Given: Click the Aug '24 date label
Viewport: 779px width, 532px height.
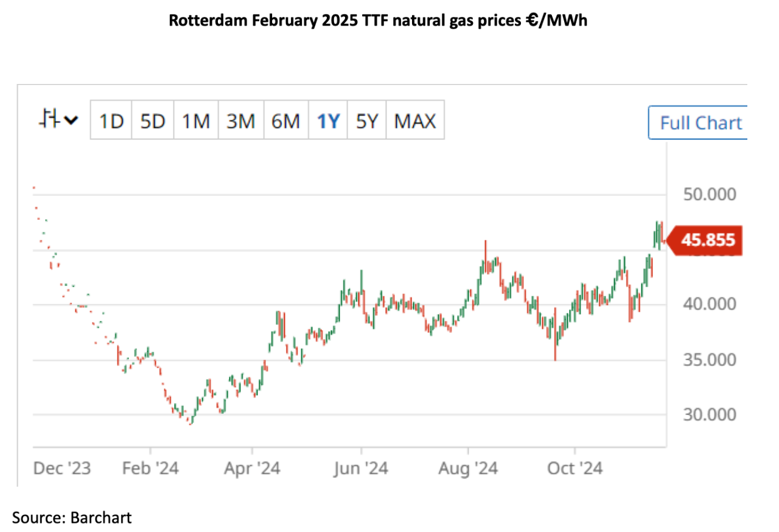Looking at the screenshot, I should click(x=468, y=469).
